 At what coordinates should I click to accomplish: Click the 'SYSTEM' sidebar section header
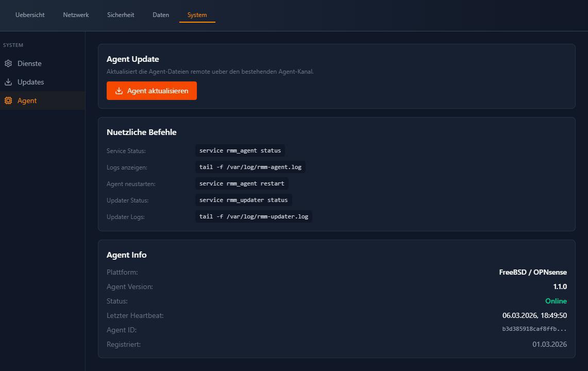click(13, 45)
